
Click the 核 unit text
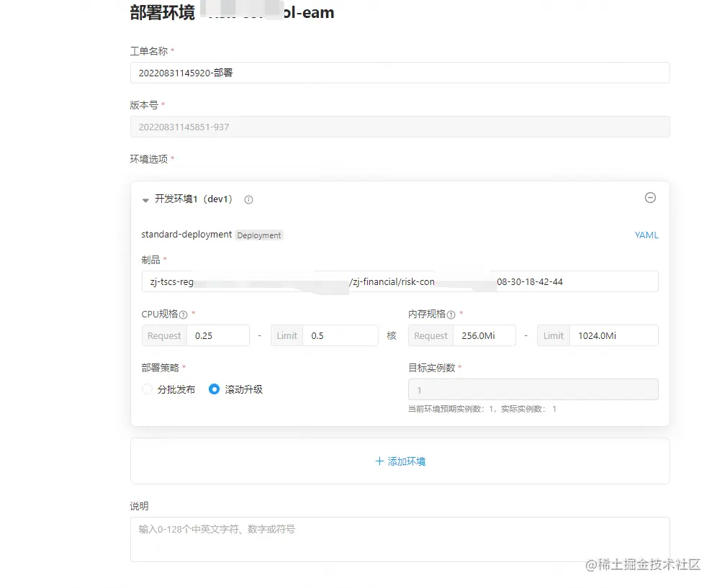tap(392, 335)
